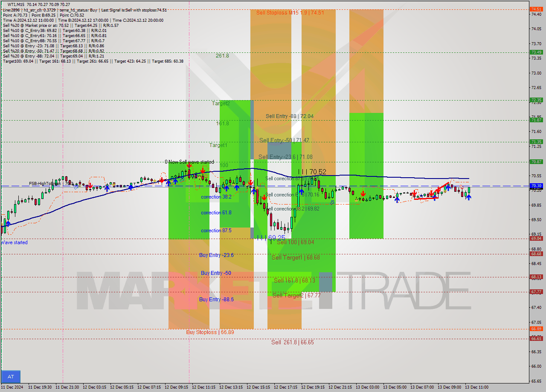Click the blue AT button
The height and width of the screenshot is (392, 546).
pos(11,377)
